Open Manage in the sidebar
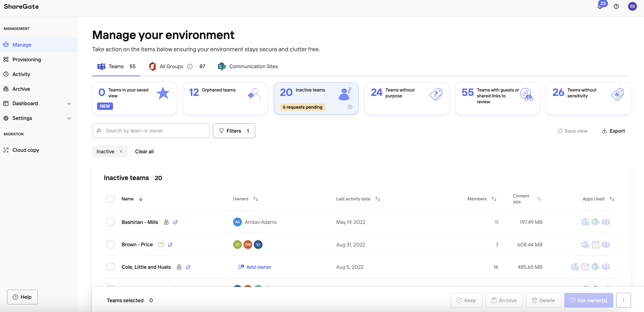The width and height of the screenshot is (644, 312). point(39,45)
